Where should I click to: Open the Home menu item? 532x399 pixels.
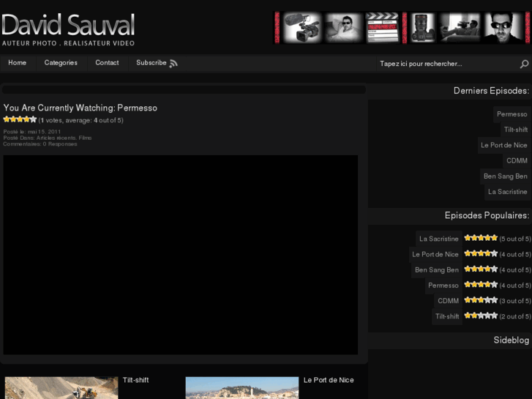click(x=18, y=63)
